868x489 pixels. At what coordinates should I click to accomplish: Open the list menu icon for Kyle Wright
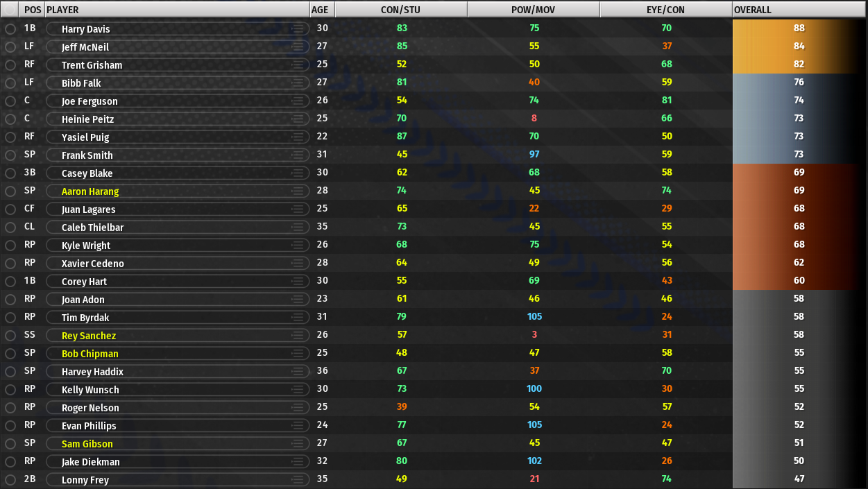click(x=298, y=245)
